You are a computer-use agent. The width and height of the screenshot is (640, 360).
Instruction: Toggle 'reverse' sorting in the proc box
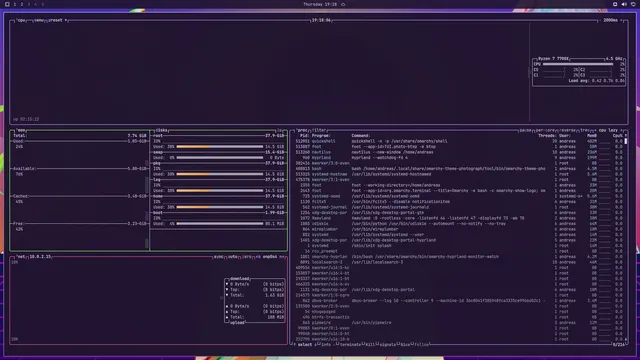click(568, 130)
